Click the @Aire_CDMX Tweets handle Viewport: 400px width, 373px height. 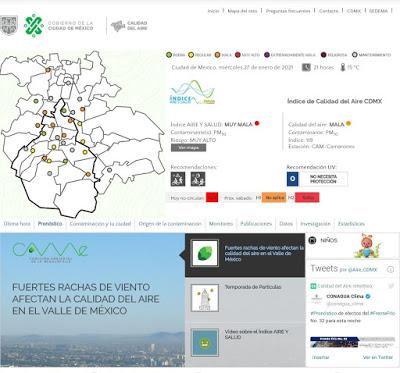[363, 270]
